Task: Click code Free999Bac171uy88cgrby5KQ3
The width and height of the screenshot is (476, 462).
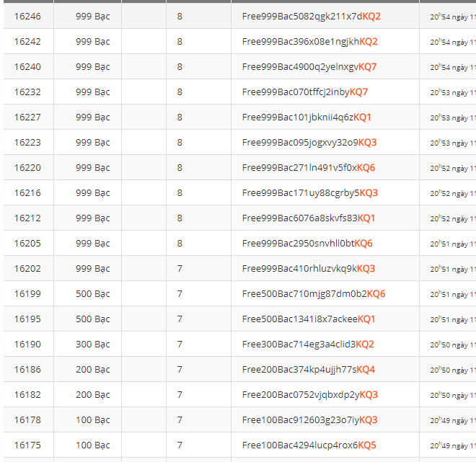Action: pos(309,192)
